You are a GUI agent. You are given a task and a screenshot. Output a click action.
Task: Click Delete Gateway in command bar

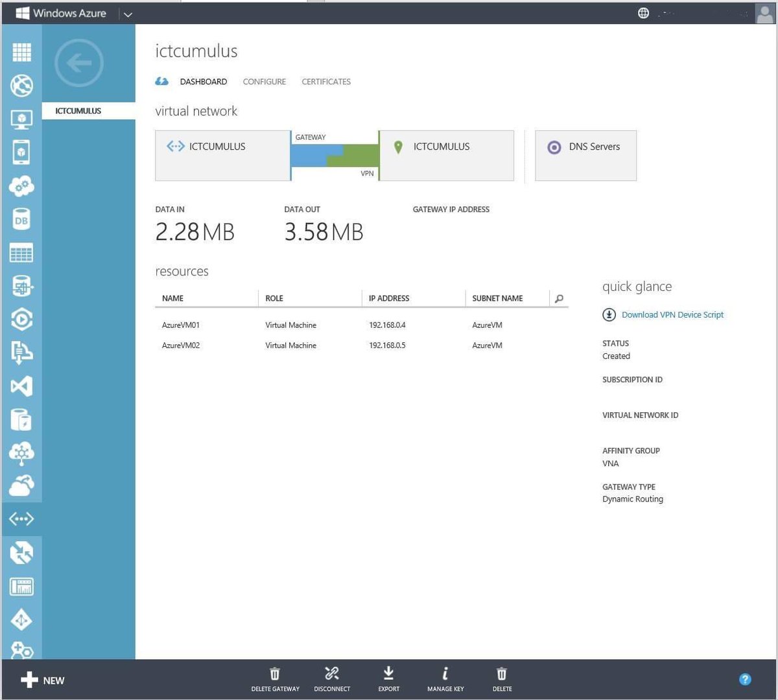pyautogui.click(x=276, y=679)
